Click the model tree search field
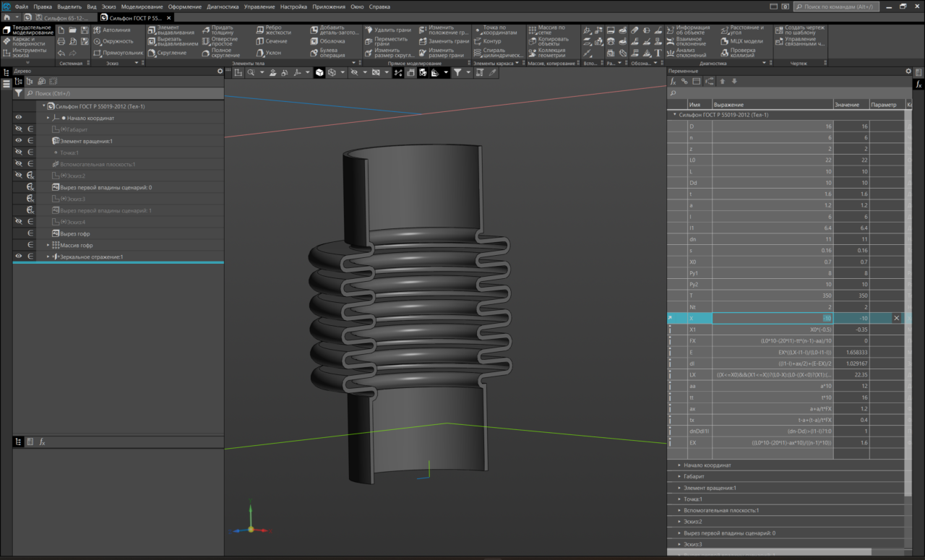The image size is (925, 560). pos(124,94)
